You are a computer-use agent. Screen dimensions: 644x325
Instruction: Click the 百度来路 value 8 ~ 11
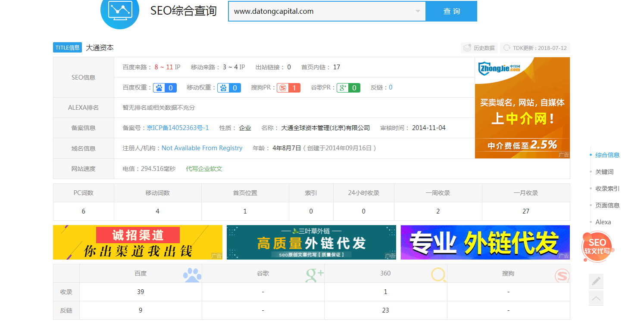(164, 67)
